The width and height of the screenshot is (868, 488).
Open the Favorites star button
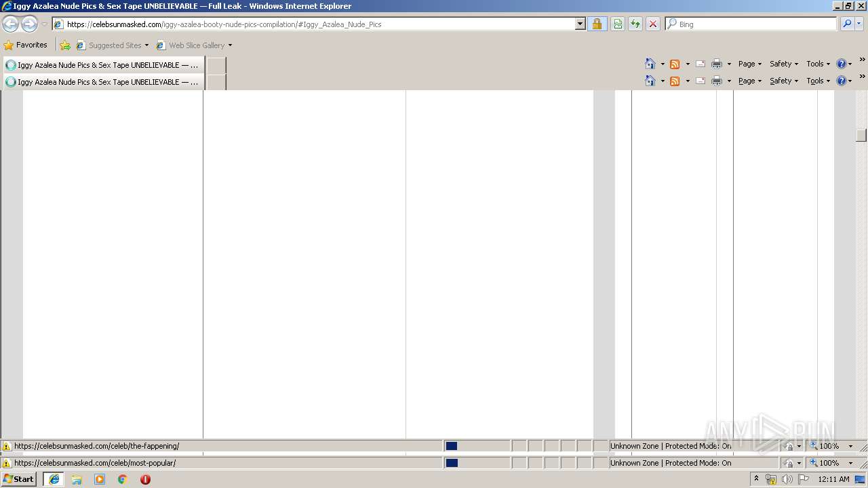[26, 45]
